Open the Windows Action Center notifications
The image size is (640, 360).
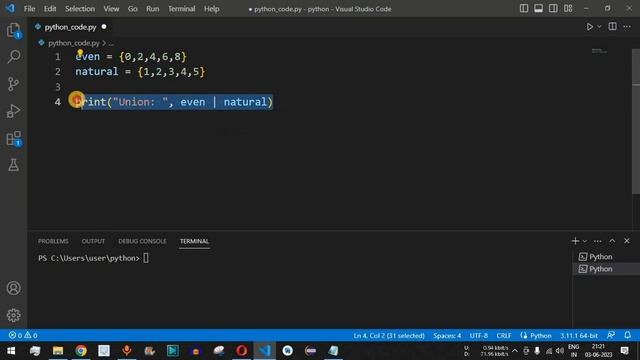click(624, 351)
